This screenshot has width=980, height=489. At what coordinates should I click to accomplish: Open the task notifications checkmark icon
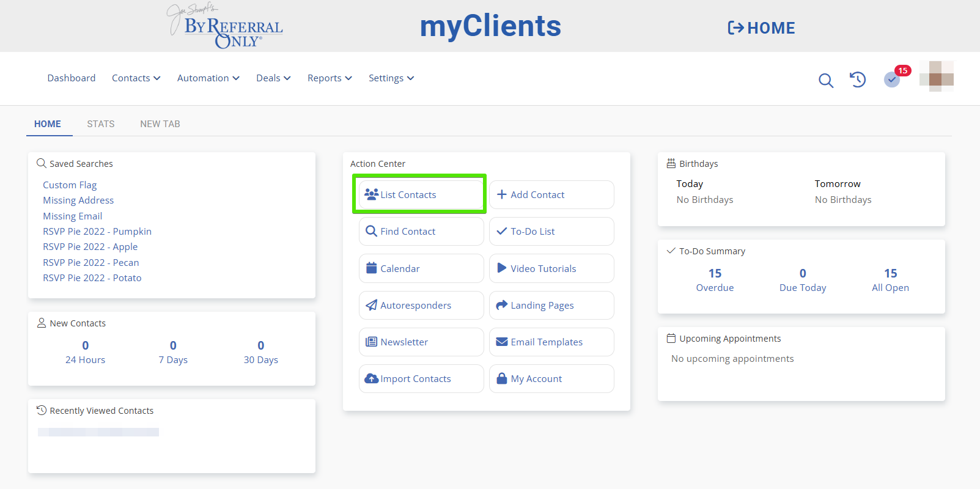(892, 79)
